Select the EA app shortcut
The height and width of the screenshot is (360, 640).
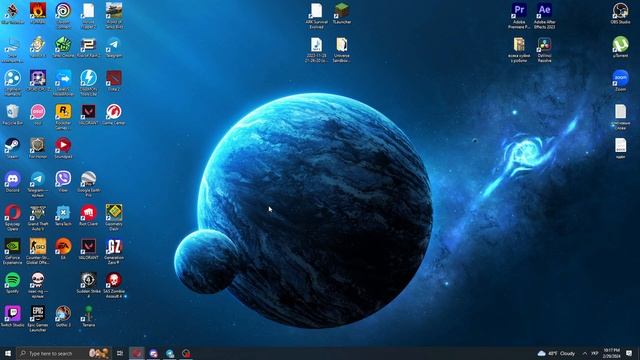tap(63, 249)
